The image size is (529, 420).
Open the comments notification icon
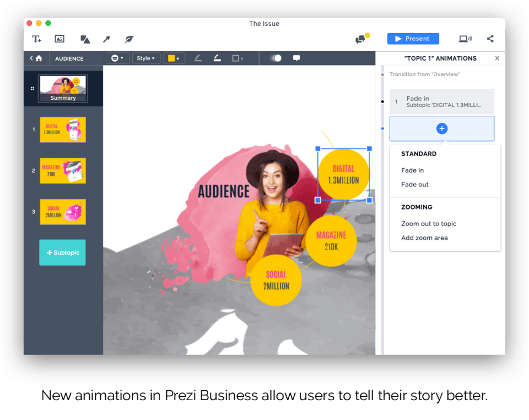(361, 38)
